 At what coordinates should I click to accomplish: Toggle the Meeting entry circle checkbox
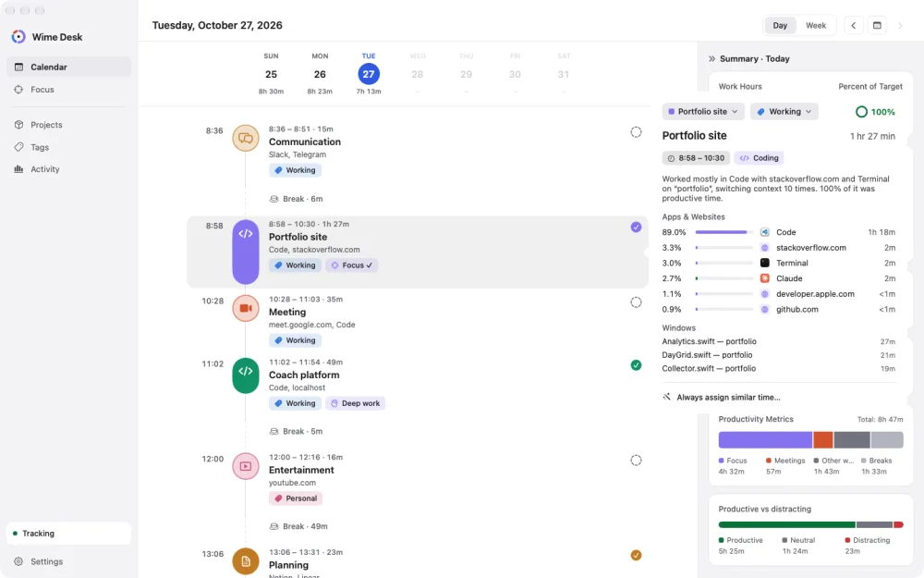pyautogui.click(x=636, y=302)
